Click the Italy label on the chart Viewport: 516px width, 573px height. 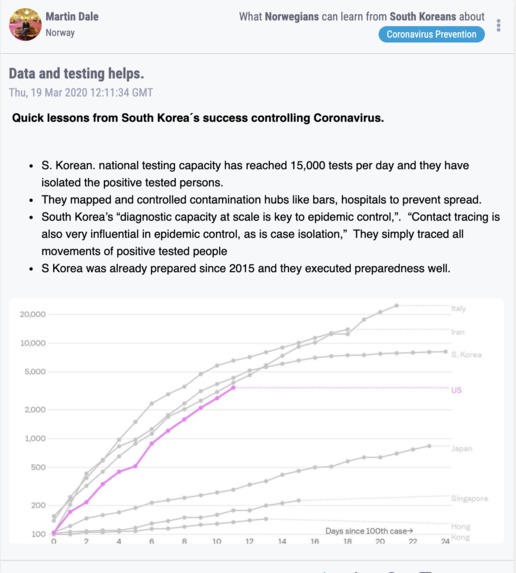coord(458,308)
